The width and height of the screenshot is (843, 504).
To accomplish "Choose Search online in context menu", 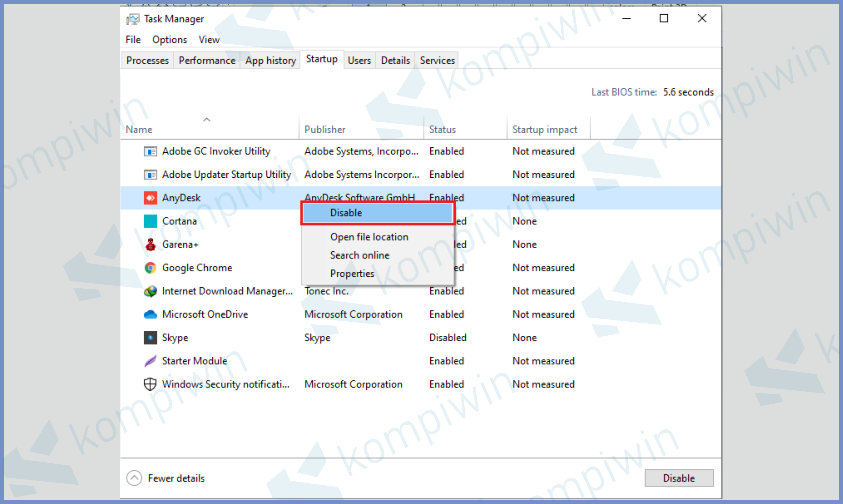I will tap(378, 255).
